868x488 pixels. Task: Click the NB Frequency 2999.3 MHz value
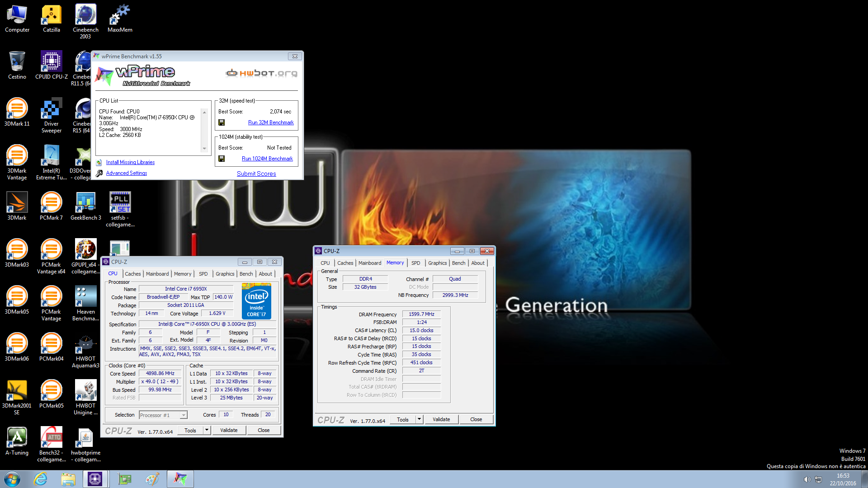pos(455,295)
